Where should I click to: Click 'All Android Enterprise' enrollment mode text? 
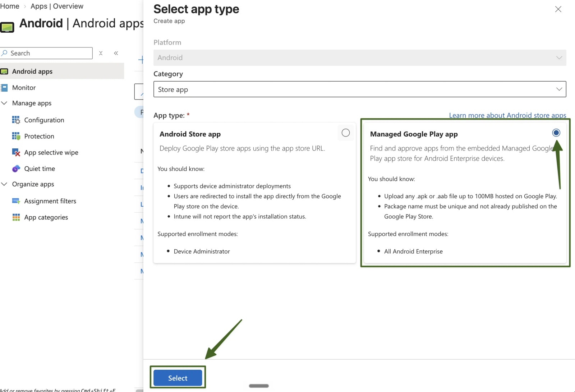413,252
